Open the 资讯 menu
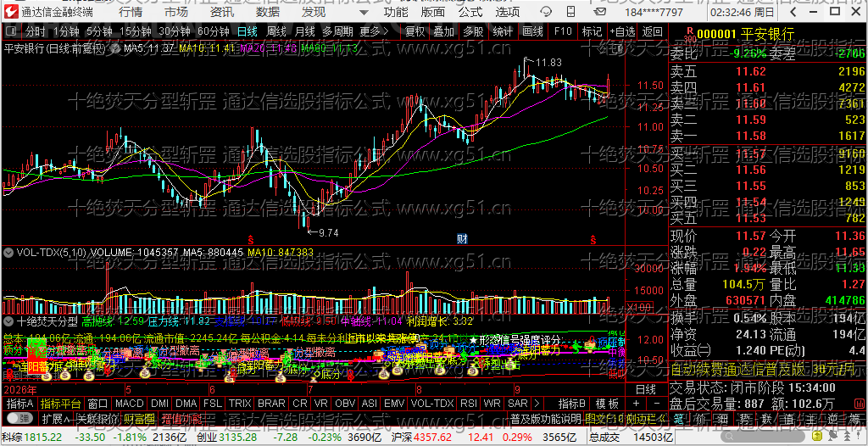Viewport: 868px width, 446px height. point(222,12)
